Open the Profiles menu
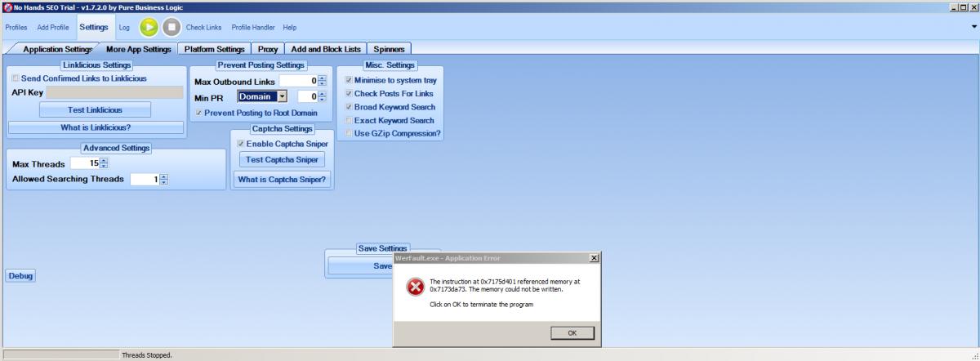 [16, 27]
